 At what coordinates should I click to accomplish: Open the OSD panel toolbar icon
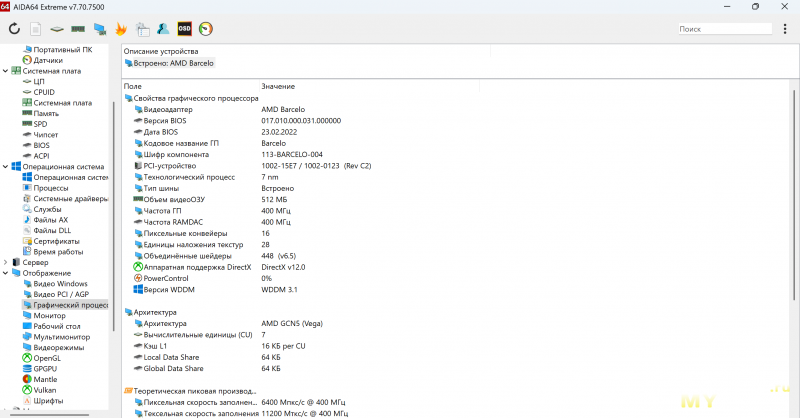[184, 29]
